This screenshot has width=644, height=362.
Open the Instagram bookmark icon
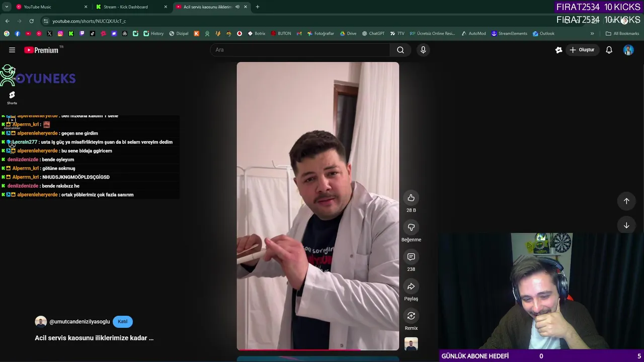tap(60, 34)
